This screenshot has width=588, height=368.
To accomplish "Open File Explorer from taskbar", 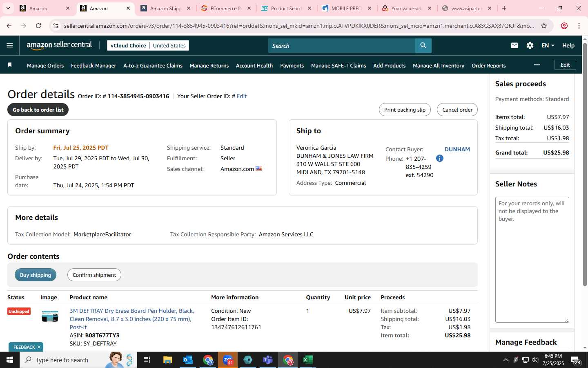I will (x=167, y=360).
